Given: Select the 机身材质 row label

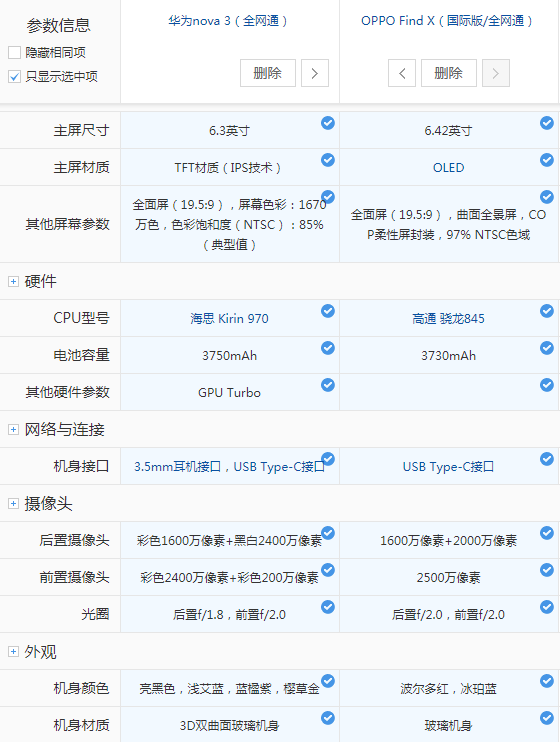Looking at the screenshot, I should pyautogui.click(x=81, y=725).
